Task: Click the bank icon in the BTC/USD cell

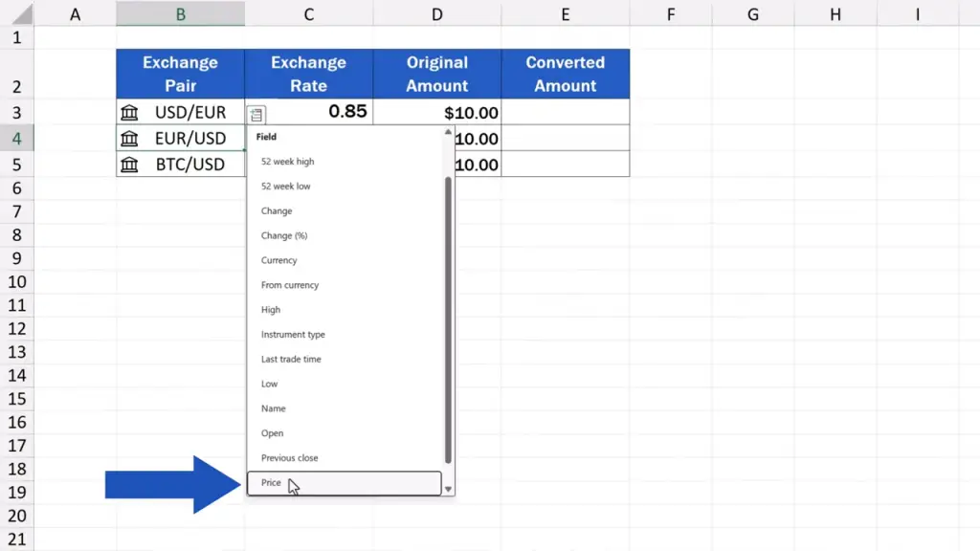Action: pyautogui.click(x=129, y=165)
